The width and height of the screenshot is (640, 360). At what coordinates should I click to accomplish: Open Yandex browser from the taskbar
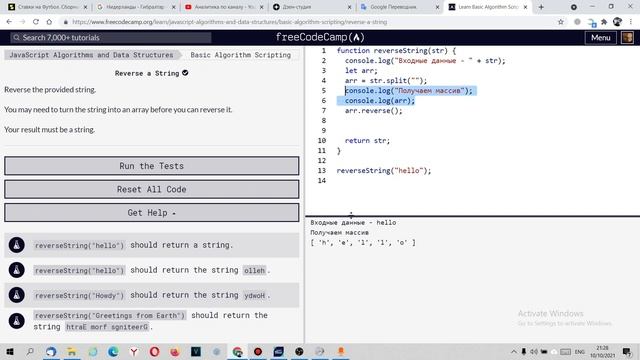[x=133, y=351]
